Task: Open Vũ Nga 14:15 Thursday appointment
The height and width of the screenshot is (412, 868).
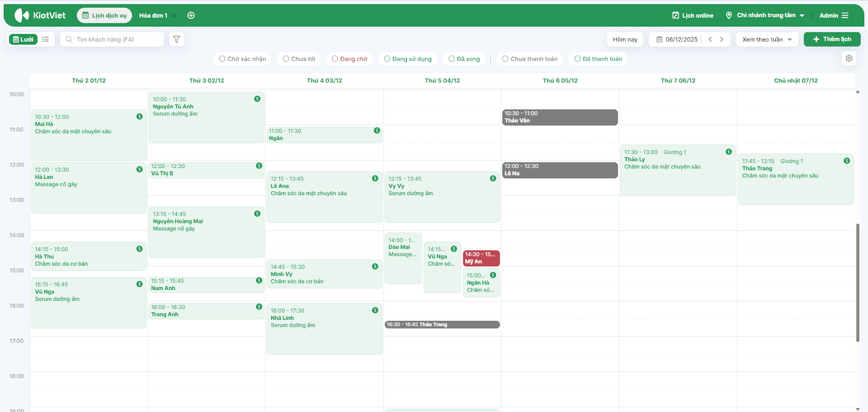Action: tap(442, 267)
